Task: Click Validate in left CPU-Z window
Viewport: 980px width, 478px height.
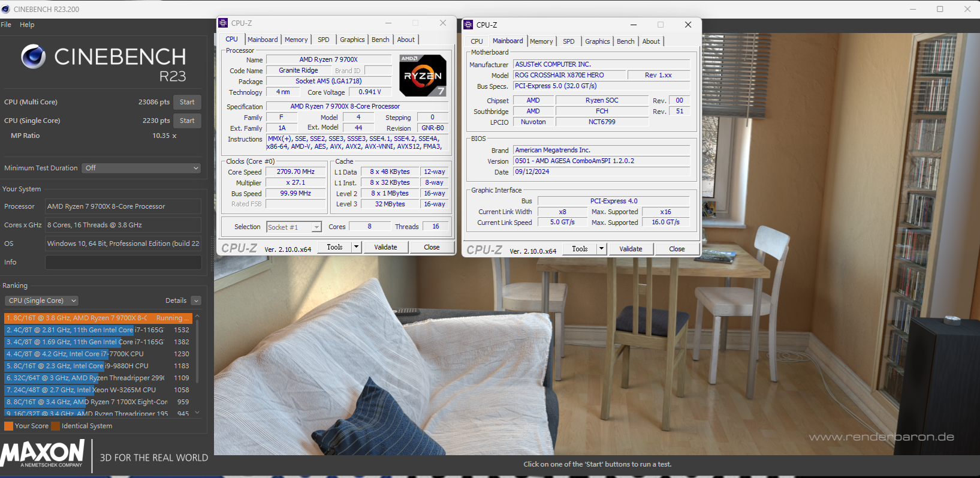Action: [385, 247]
